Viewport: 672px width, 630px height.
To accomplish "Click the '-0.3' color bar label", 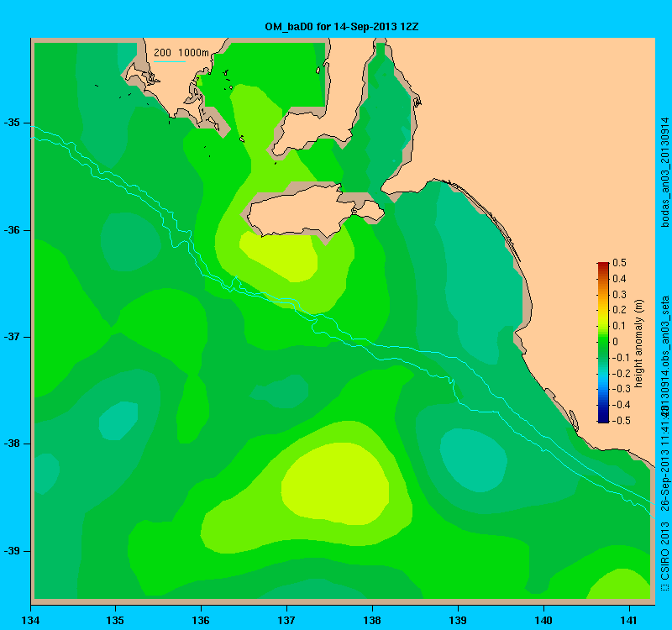I will 621,389.
